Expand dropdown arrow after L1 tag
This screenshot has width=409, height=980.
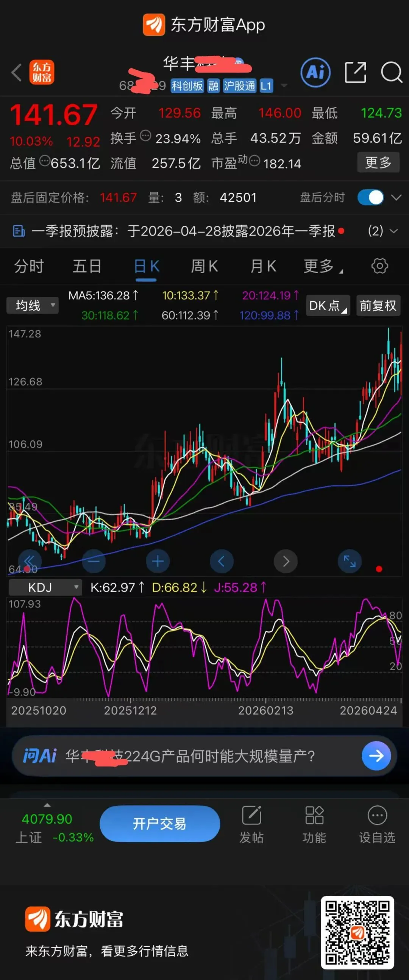click(284, 86)
